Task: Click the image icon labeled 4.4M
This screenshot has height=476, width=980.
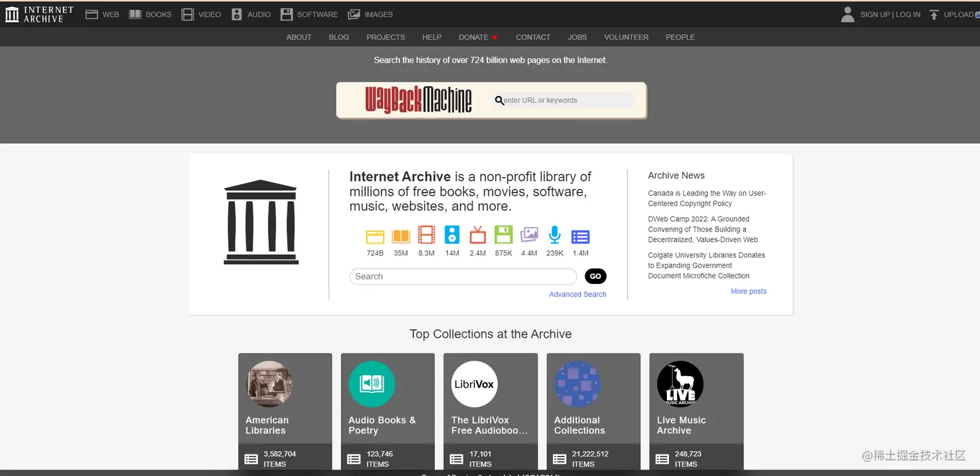Action: coord(530,235)
